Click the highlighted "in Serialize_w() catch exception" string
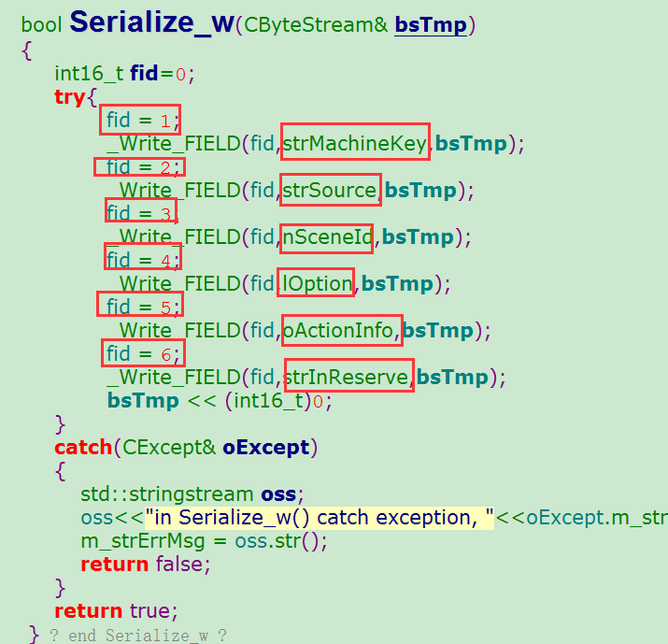Screen dimensions: 668x644 coord(320,518)
